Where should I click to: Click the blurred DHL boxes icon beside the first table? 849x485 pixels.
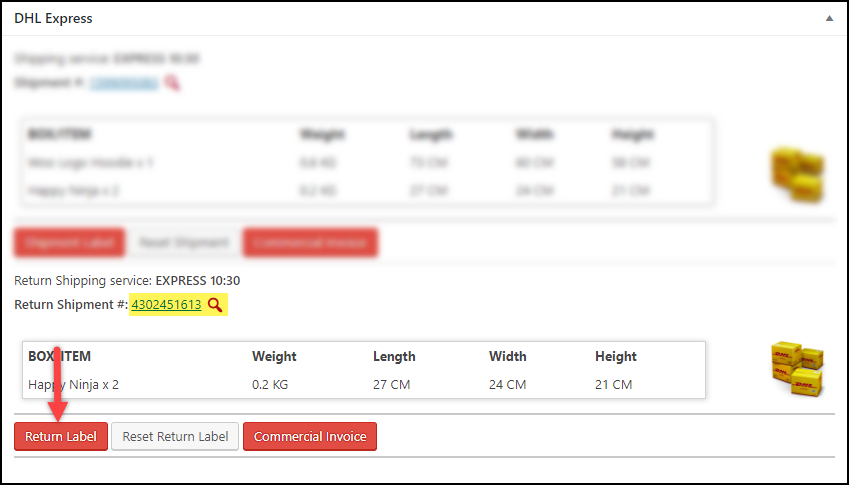pos(798,175)
